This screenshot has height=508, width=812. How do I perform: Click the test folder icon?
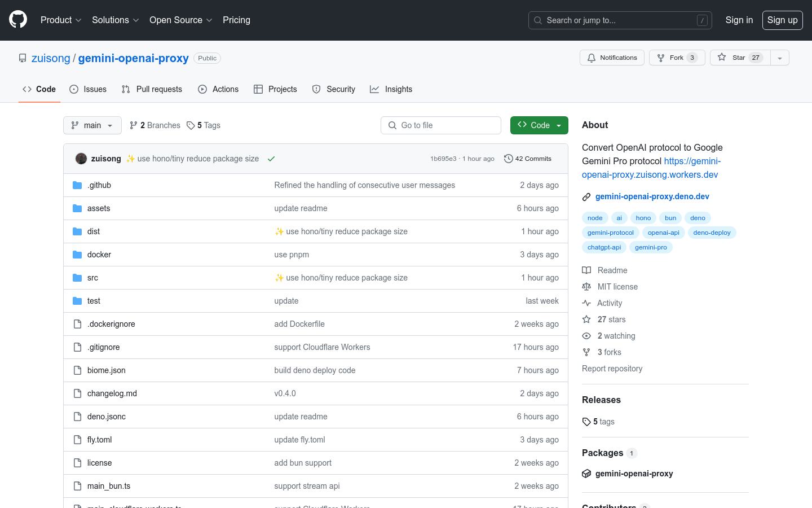click(77, 301)
